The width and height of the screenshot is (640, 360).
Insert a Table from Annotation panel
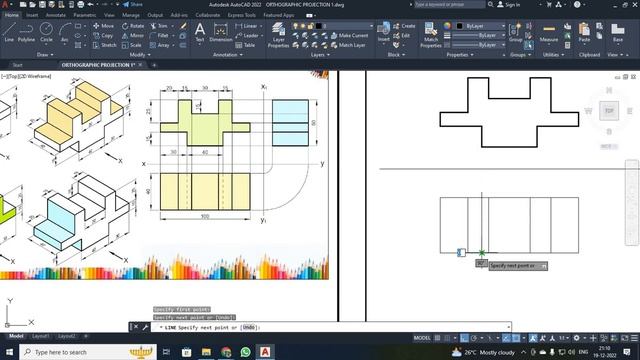(245, 45)
